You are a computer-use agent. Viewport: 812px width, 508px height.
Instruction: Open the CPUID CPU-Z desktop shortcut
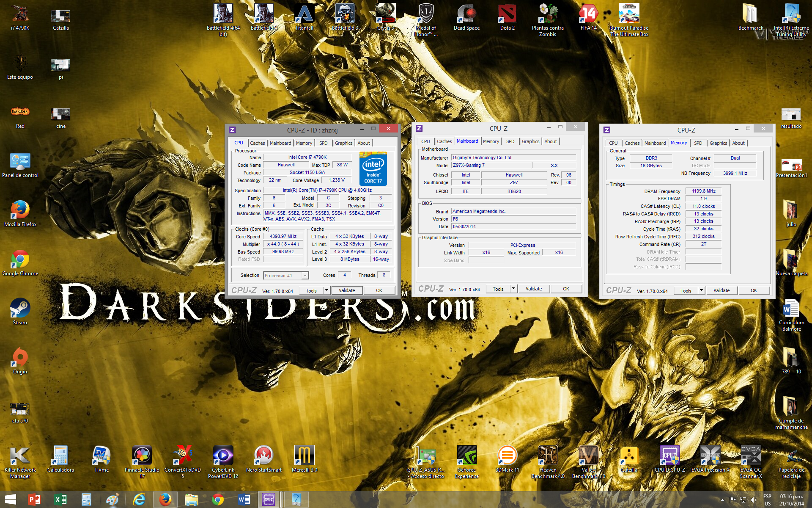click(x=669, y=459)
